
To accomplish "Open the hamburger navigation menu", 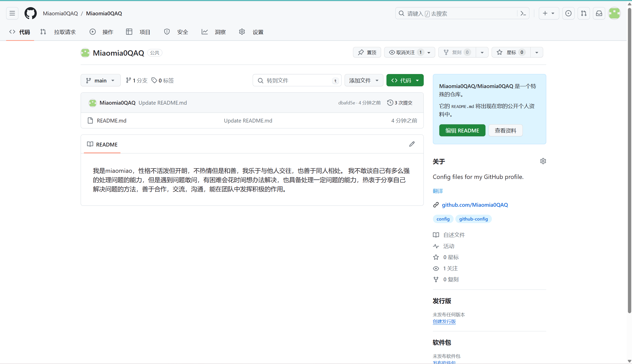I will [12, 13].
